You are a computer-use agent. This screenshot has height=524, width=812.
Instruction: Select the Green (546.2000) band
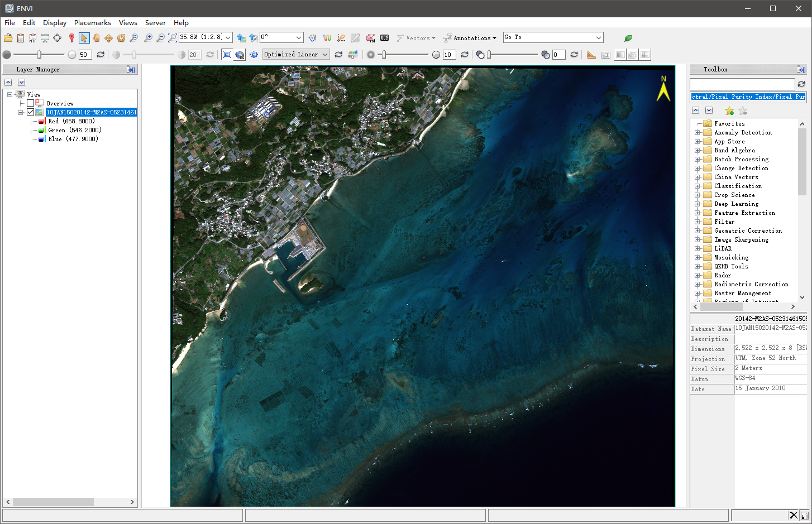pyautogui.click(x=75, y=130)
